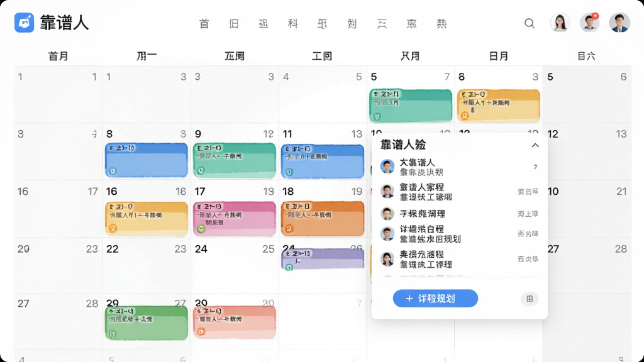This screenshot has width=644, height=362.
Task: Click the 工周 weekday header
Action: pos(321,56)
